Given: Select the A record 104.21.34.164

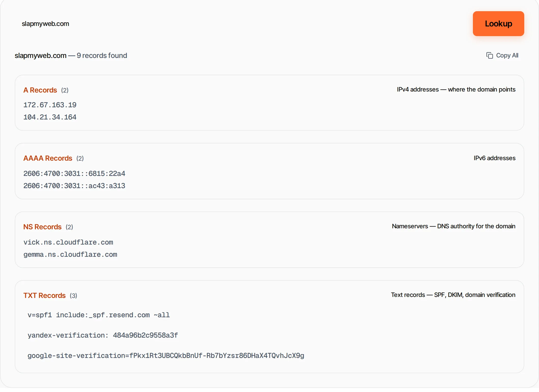Looking at the screenshot, I should (x=50, y=117).
